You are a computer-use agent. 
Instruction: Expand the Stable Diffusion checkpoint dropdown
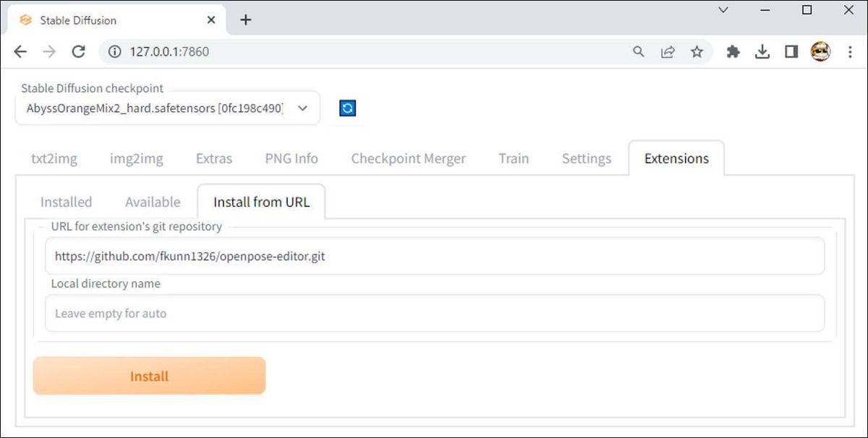point(167,108)
